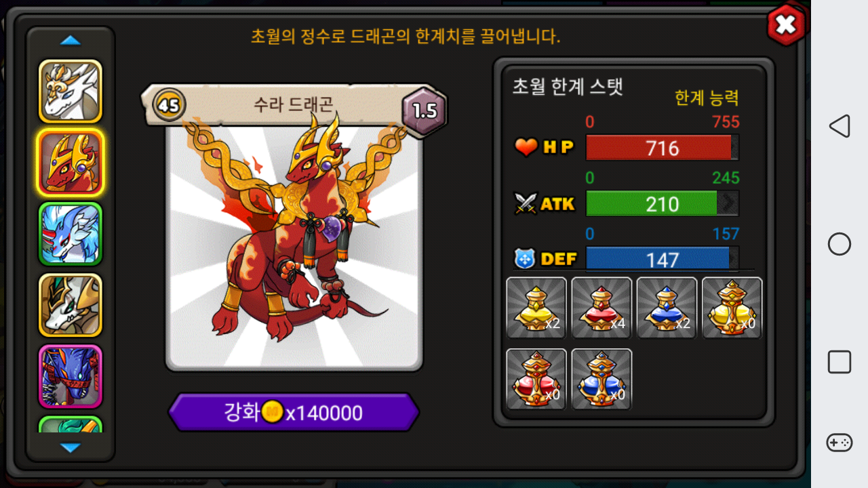Tap the Android back navigation triangle
This screenshot has height=488, width=868.
point(840,126)
